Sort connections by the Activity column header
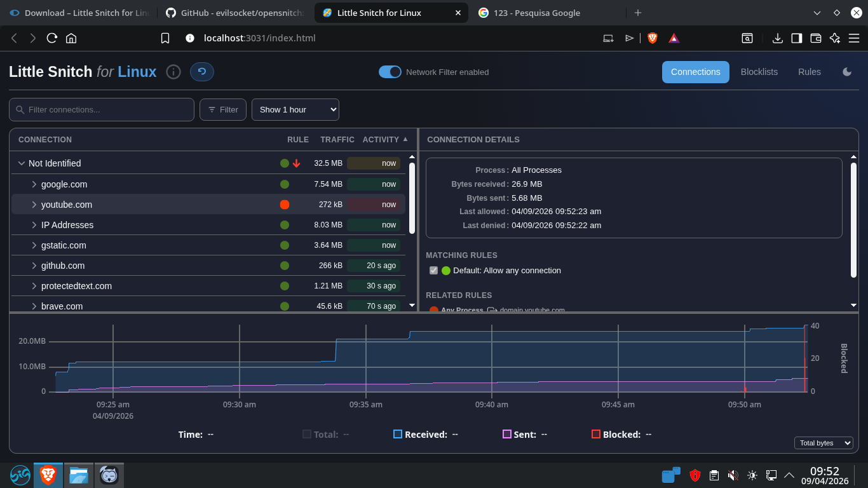 click(381, 140)
